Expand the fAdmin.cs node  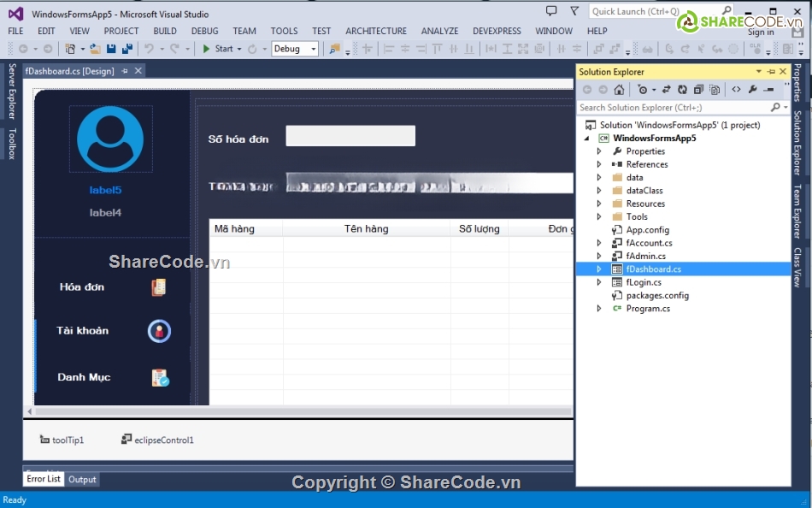tap(599, 256)
